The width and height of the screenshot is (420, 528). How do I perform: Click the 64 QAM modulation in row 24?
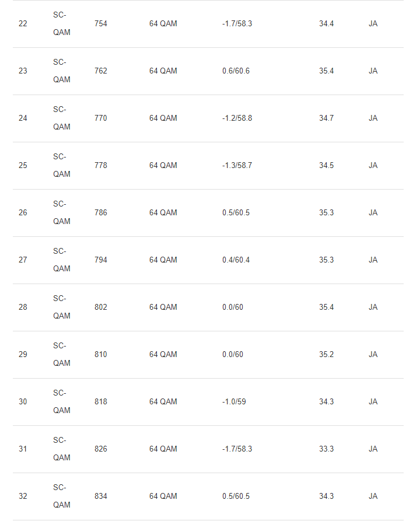tap(163, 118)
